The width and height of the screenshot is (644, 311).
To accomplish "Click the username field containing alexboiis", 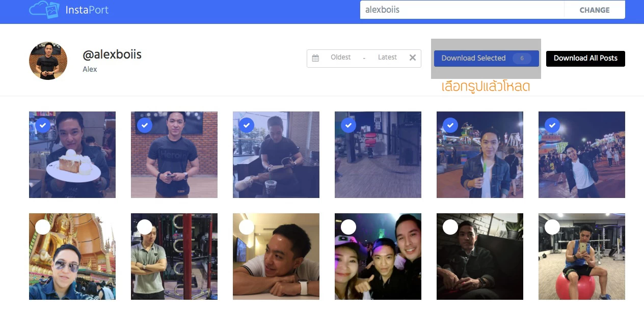I will pyautogui.click(x=462, y=10).
